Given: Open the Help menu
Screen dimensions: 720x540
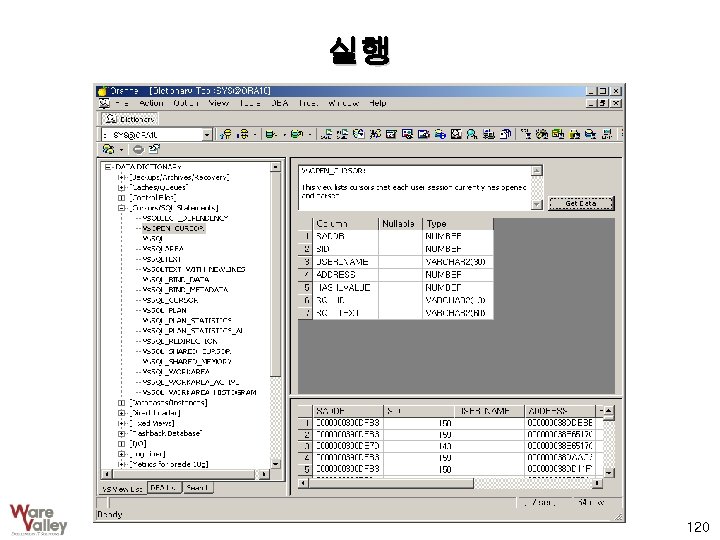Looking at the screenshot, I should point(377,103).
